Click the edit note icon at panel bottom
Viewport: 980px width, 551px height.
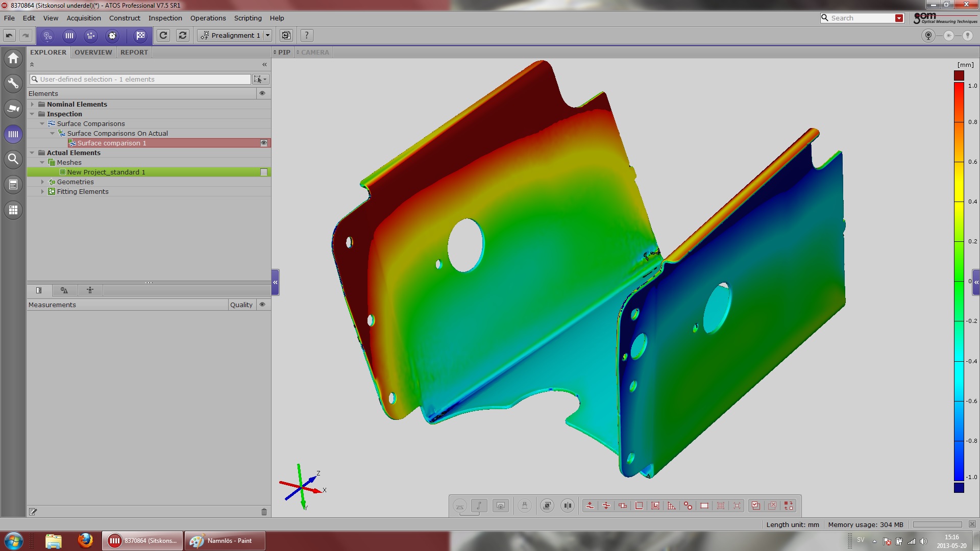tap(33, 512)
